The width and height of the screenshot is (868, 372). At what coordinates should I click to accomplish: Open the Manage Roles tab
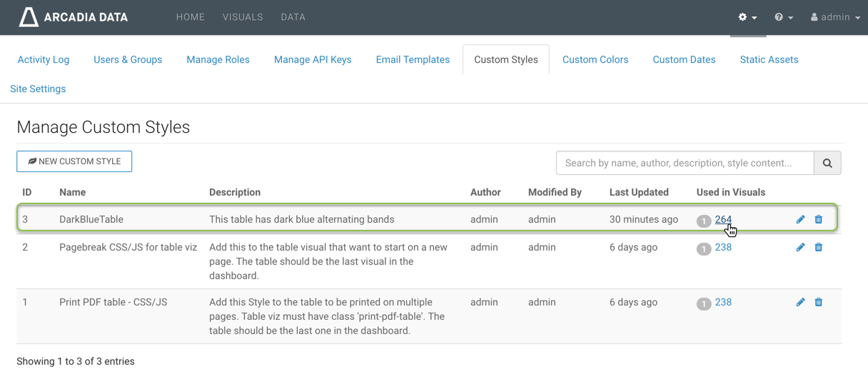[218, 59]
